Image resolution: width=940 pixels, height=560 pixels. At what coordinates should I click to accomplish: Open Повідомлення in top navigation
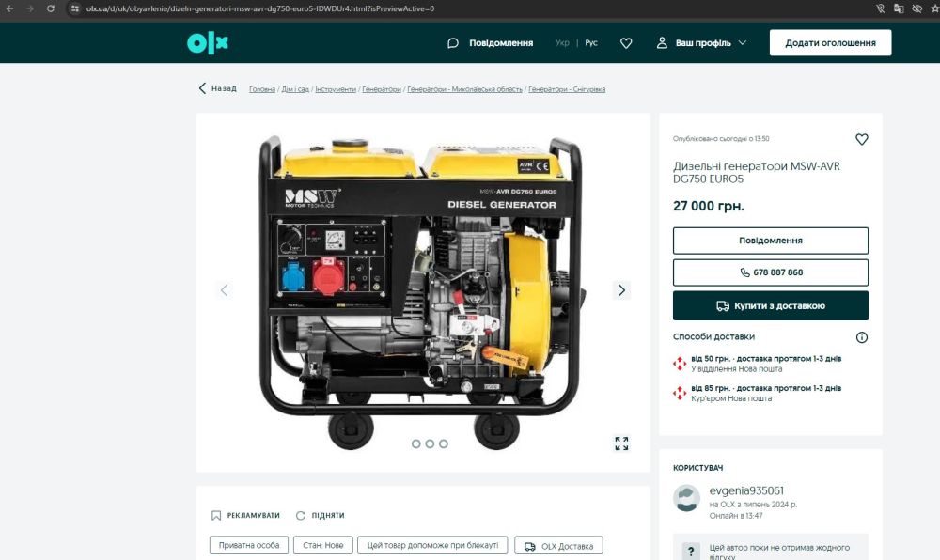[x=490, y=43]
